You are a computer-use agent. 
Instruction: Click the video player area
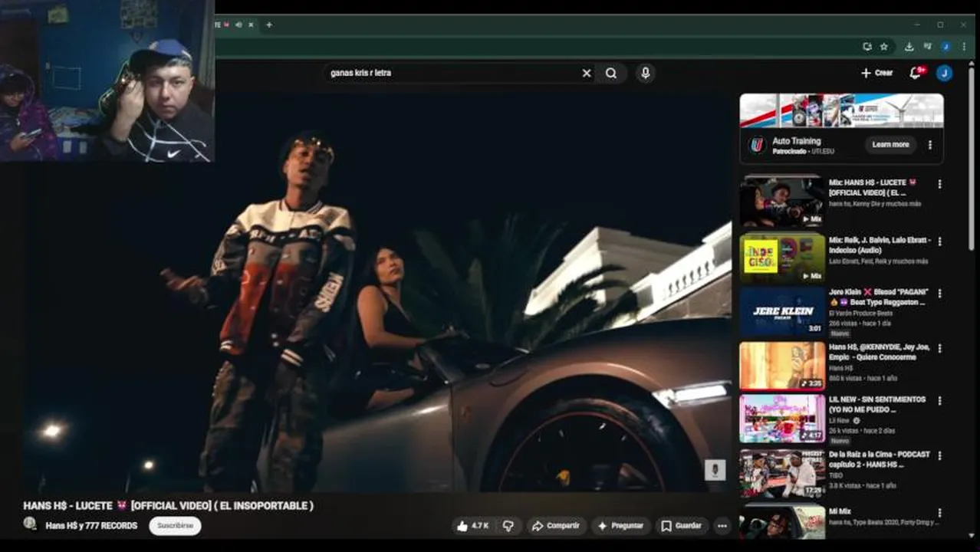coord(376,291)
